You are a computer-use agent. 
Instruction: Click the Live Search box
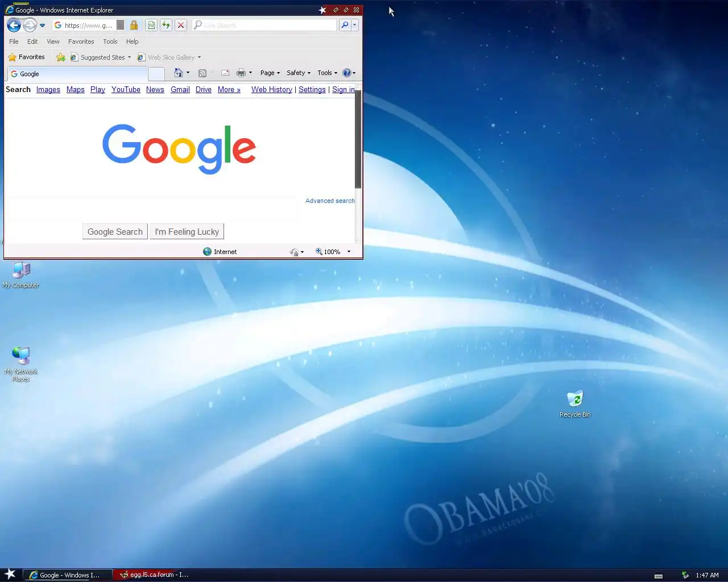tap(264, 25)
